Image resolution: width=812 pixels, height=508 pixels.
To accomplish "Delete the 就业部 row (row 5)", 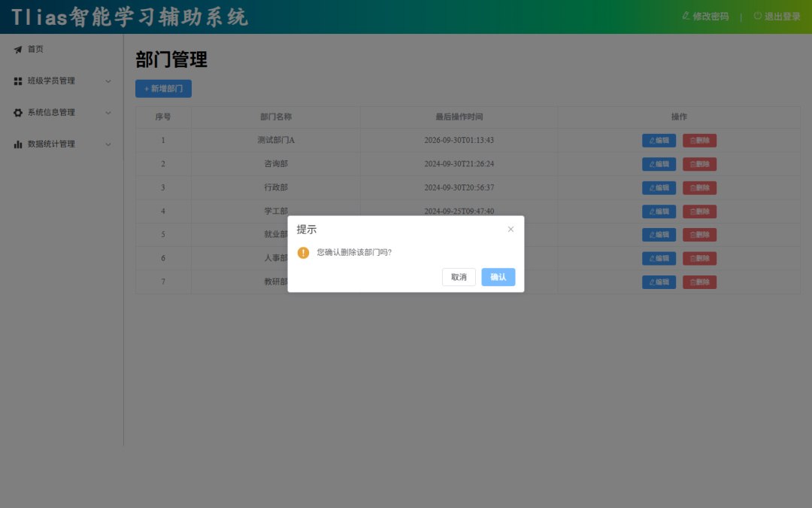I will [700, 235].
